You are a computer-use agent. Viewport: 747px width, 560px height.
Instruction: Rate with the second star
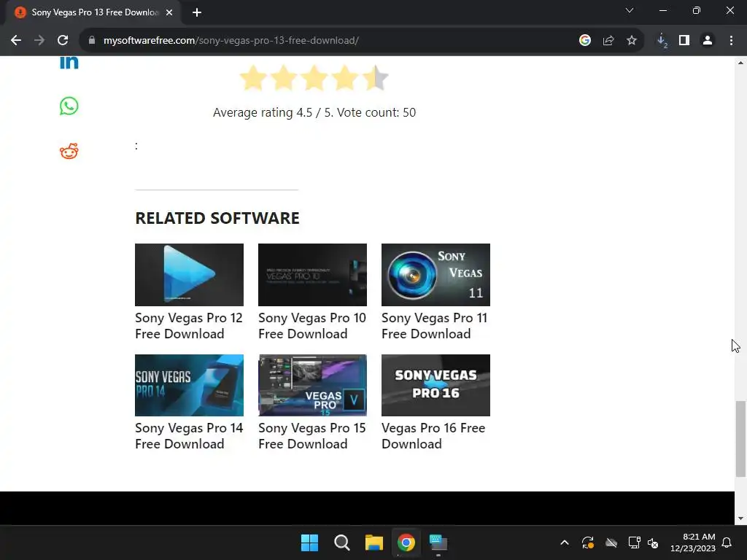click(284, 78)
